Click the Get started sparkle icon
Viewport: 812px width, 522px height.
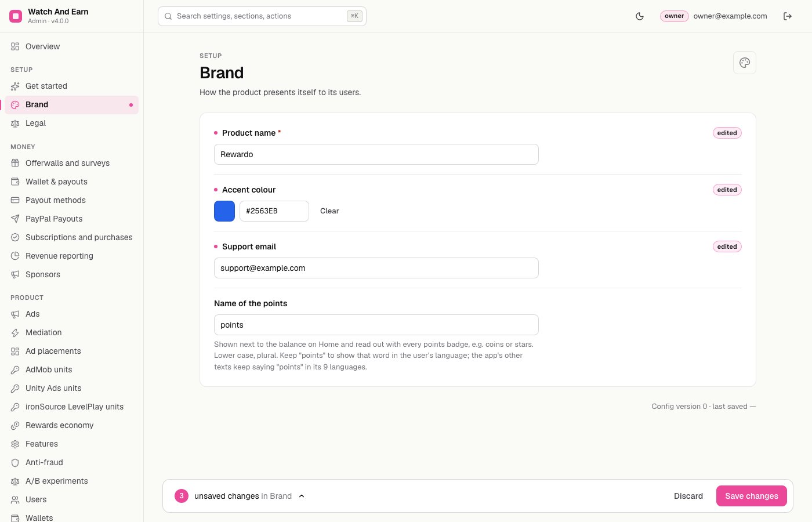tap(15, 86)
